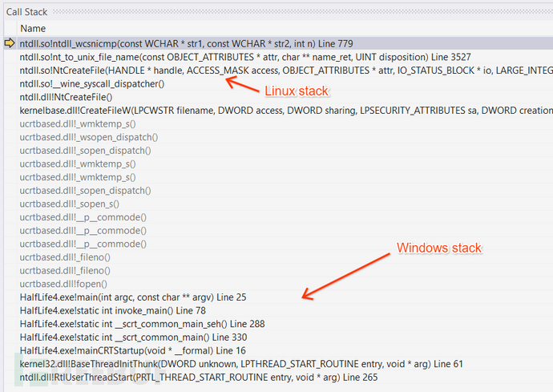The height and width of the screenshot is (392, 553).
Task: Select the Call Stack panel title
Action: (x=28, y=10)
